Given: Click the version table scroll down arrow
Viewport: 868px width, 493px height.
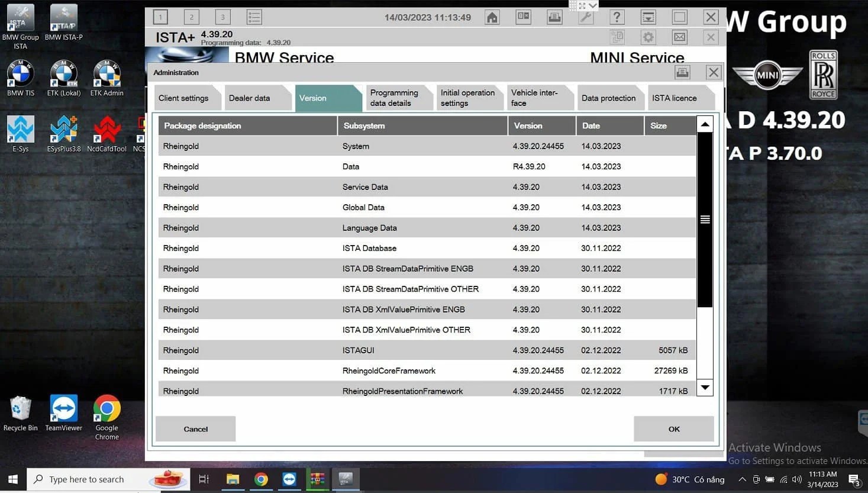Looking at the screenshot, I should [x=705, y=388].
